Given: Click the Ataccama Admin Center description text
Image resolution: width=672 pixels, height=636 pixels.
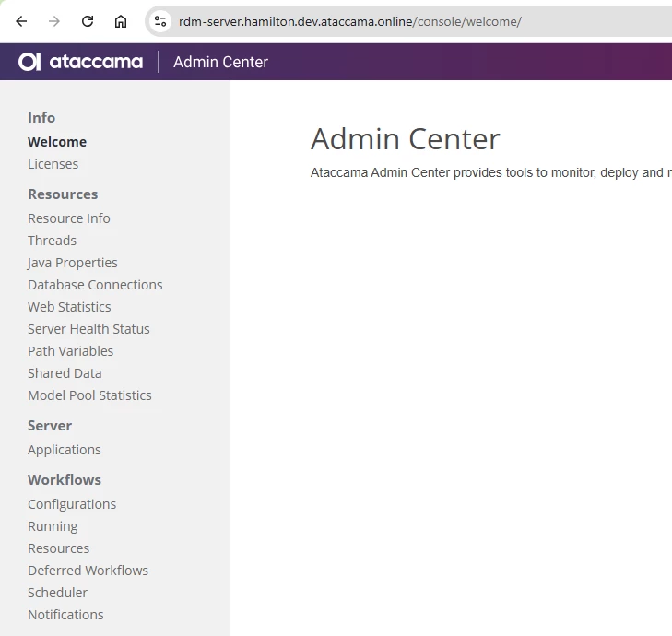Looking at the screenshot, I should 490,172.
